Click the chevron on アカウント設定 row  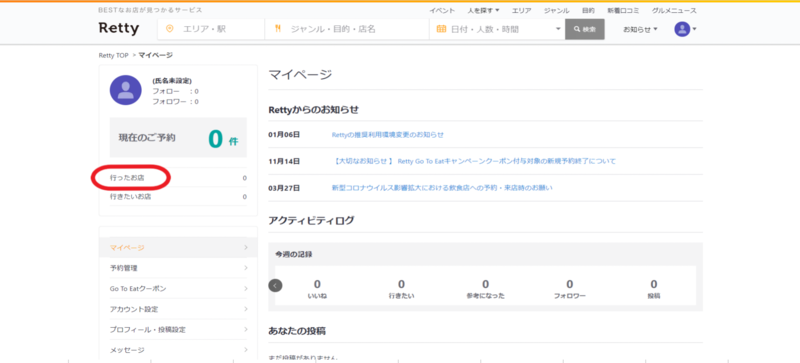click(x=246, y=309)
